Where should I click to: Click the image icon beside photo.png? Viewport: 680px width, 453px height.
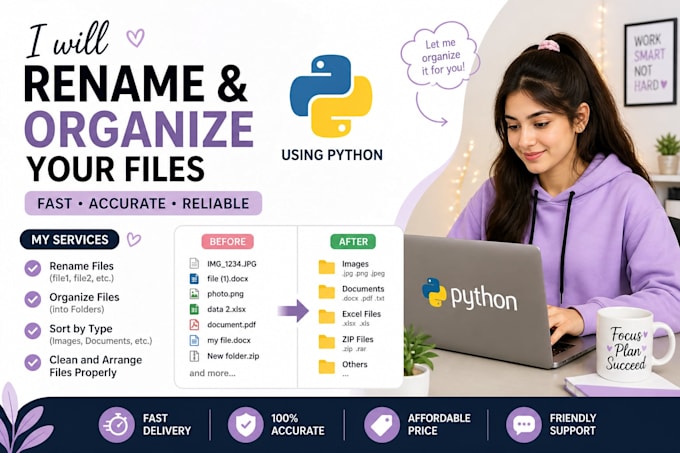(194, 293)
